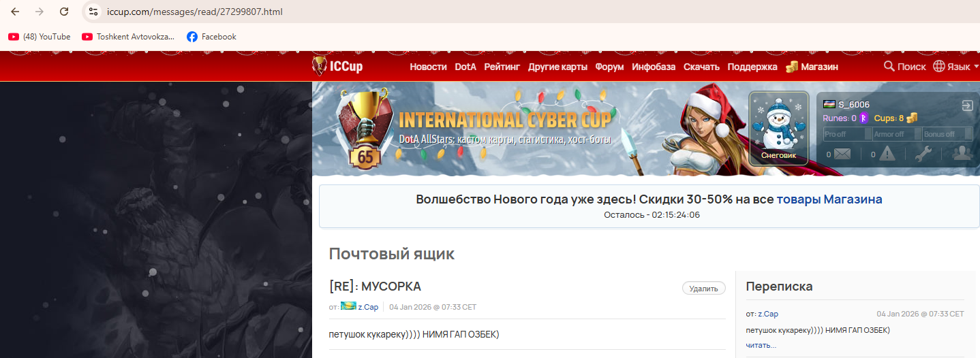Open the Facebook bookmark
The image size is (980, 358).
tap(211, 37)
